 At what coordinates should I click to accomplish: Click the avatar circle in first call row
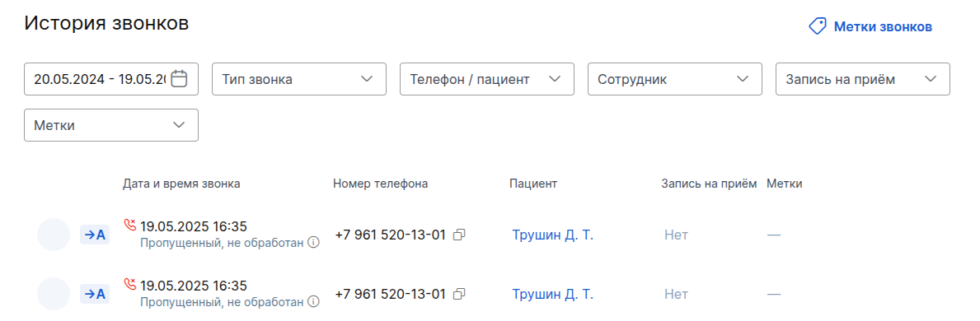click(x=54, y=235)
